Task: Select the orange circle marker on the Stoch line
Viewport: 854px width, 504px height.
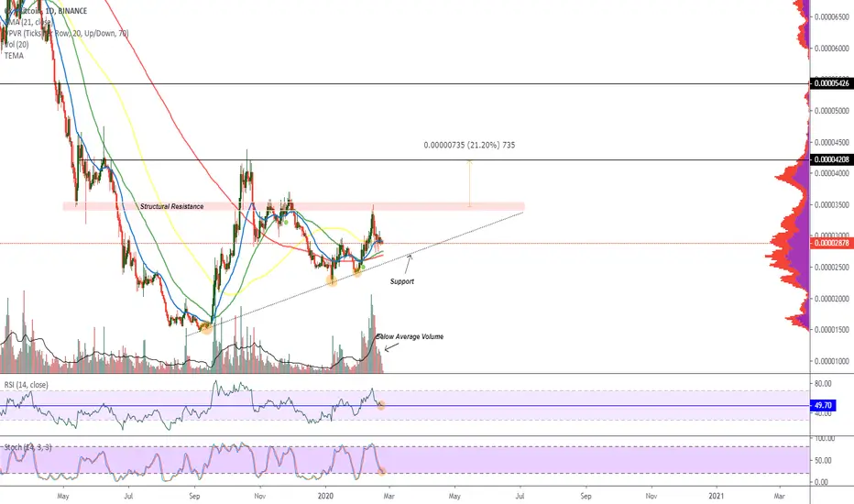Action: coord(382,471)
